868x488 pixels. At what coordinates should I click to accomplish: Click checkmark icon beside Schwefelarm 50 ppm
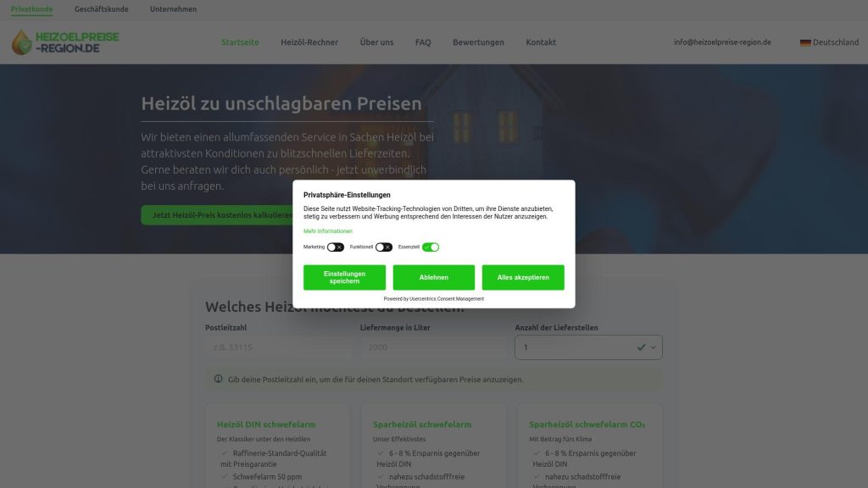(x=224, y=476)
